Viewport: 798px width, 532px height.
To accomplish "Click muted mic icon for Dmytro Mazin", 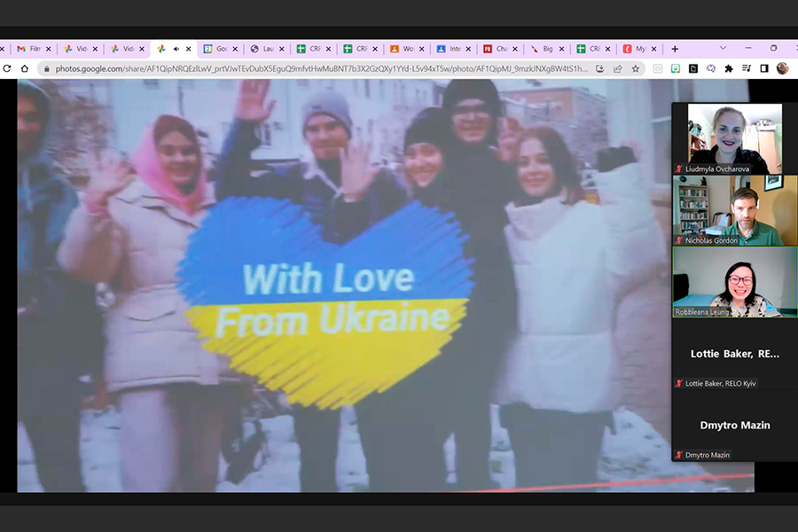I will pyautogui.click(x=679, y=455).
